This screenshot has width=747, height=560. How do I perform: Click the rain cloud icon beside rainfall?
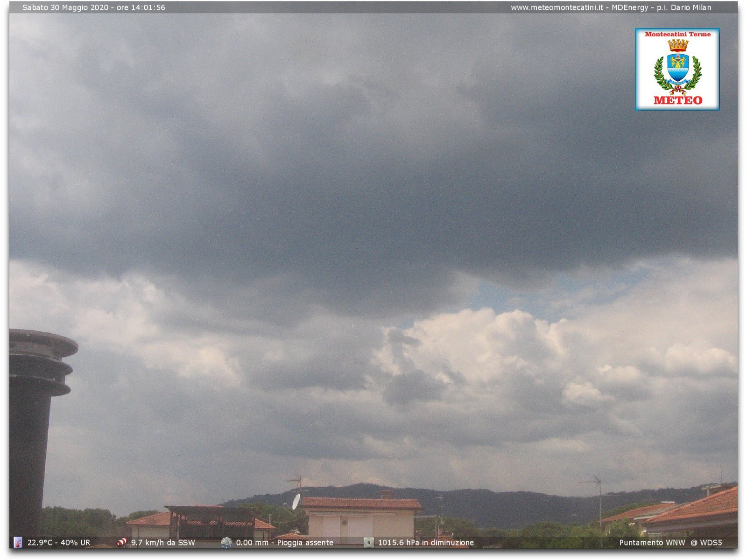[226, 542]
